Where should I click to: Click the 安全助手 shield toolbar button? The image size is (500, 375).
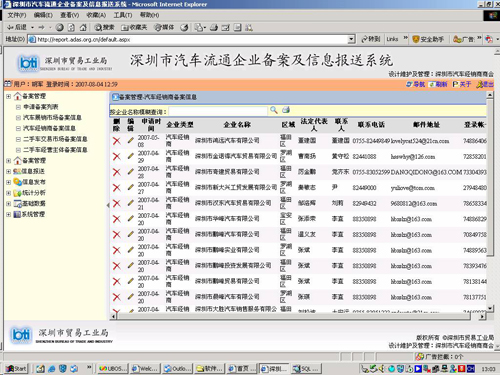pyautogui.click(x=428, y=39)
